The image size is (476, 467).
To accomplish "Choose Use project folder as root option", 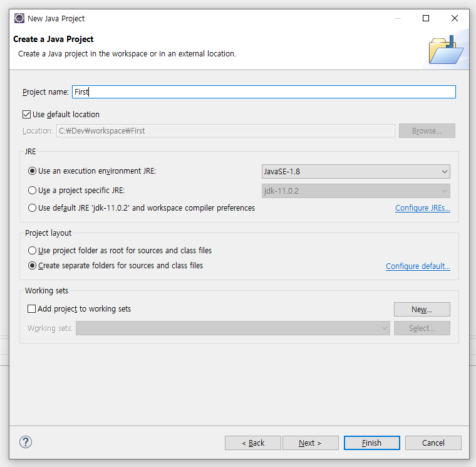I will pos(33,250).
